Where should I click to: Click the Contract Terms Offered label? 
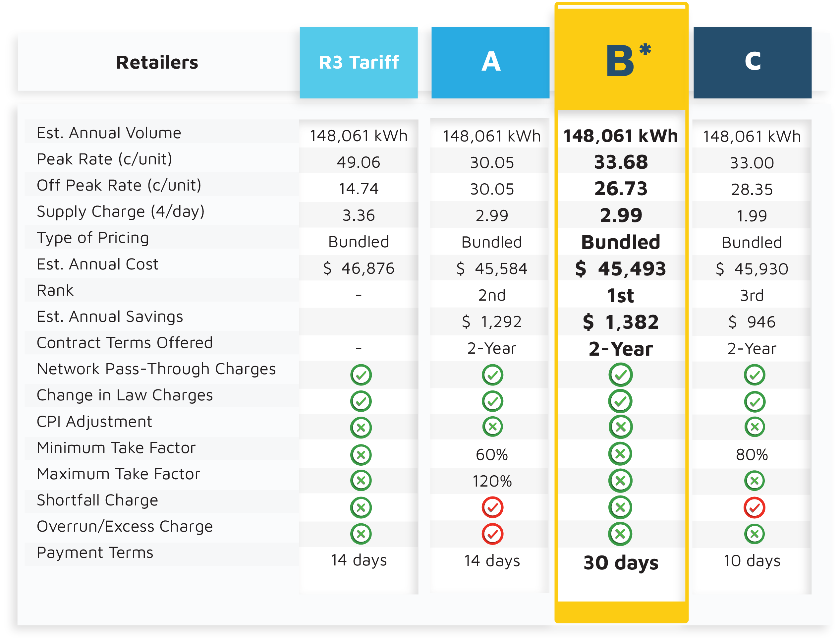pyautogui.click(x=125, y=343)
